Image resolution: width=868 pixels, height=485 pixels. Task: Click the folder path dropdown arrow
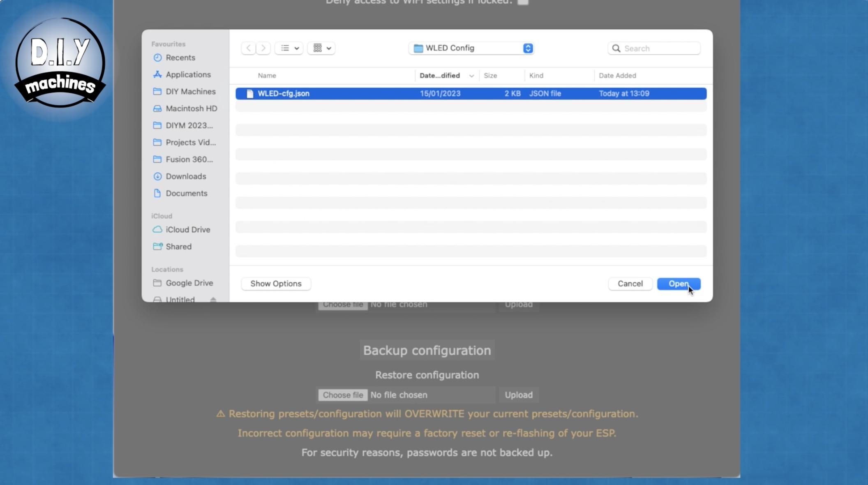[528, 48]
